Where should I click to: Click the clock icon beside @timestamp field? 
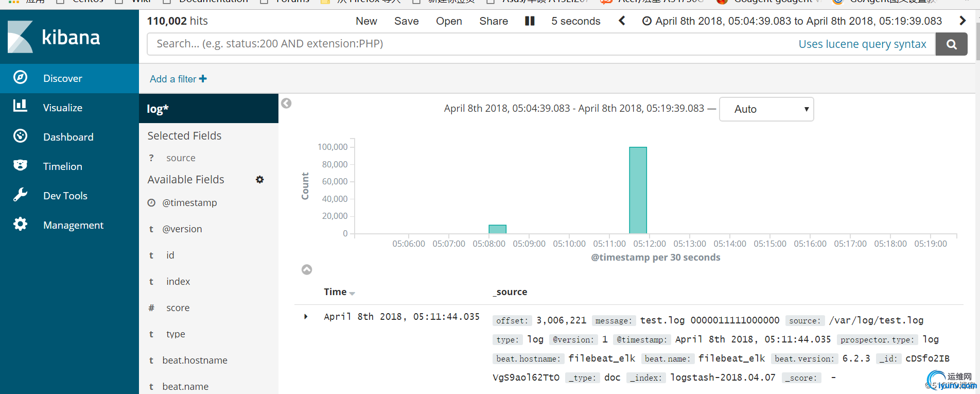[151, 203]
